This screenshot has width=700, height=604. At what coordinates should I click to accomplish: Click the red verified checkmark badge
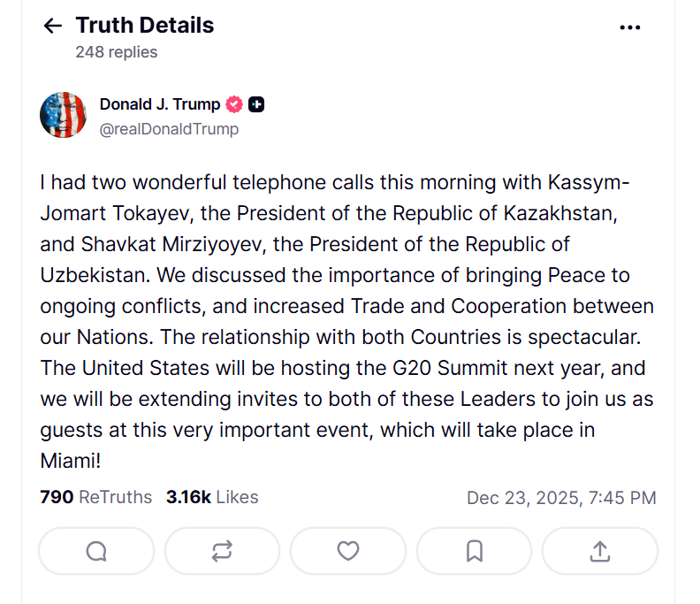coord(234,104)
